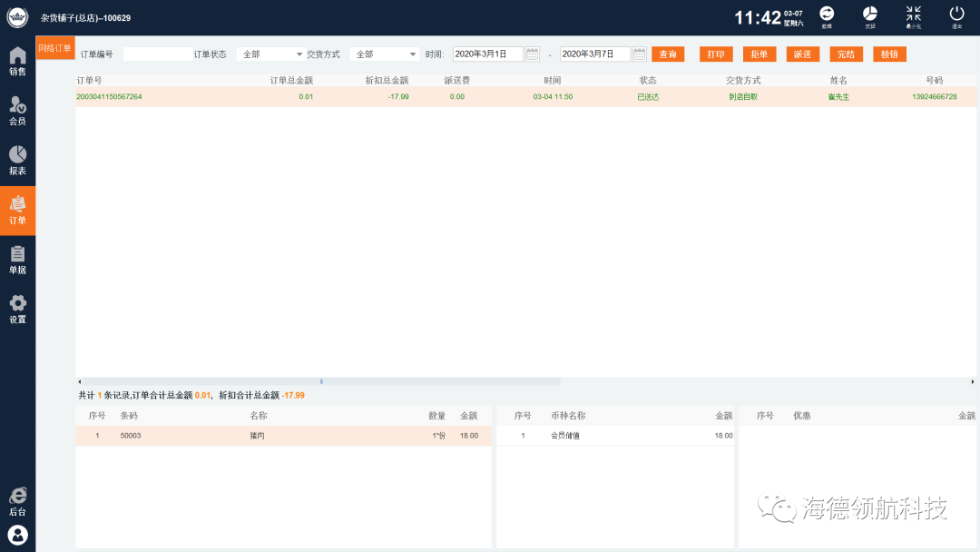Expand the 交货方式 delivery method dropdown
The image size is (980, 552).
click(386, 54)
